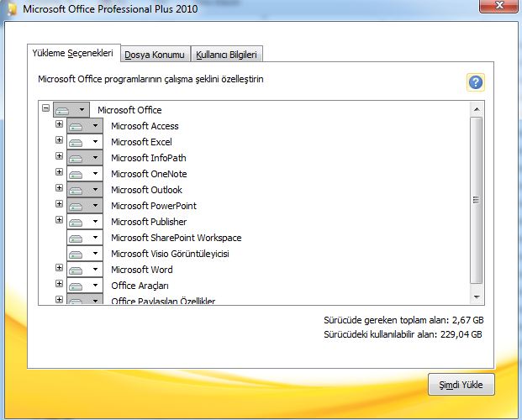The height and width of the screenshot is (420, 522).
Task: Select the Microsoft Visio Görüntüleyicisi label
Action: pyautogui.click(x=170, y=254)
